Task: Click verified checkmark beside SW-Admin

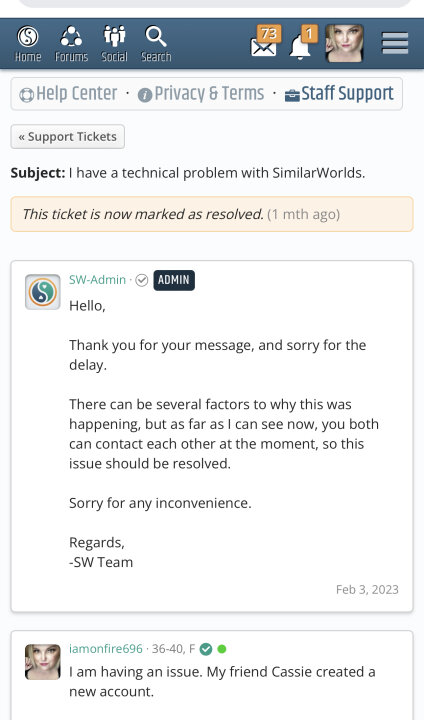Action: point(141,280)
